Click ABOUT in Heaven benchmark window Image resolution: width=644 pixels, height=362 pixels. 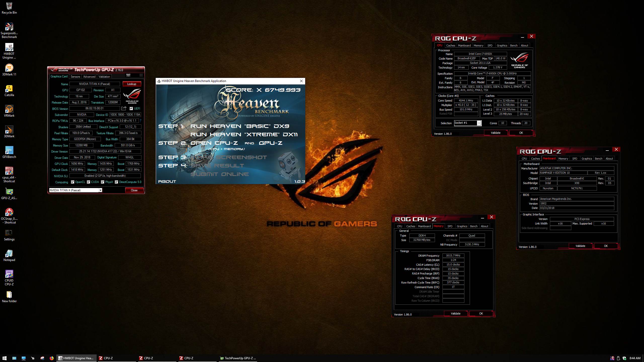tap(167, 181)
